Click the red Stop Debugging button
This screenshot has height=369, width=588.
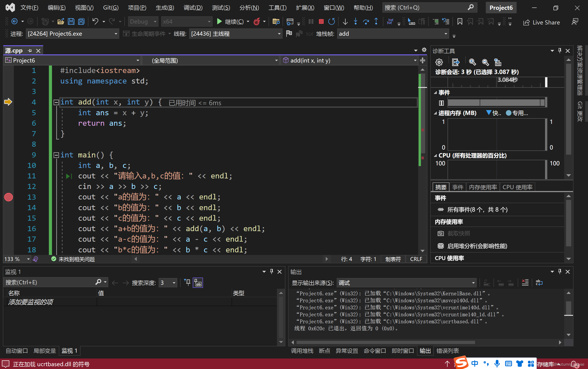[x=321, y=22]
